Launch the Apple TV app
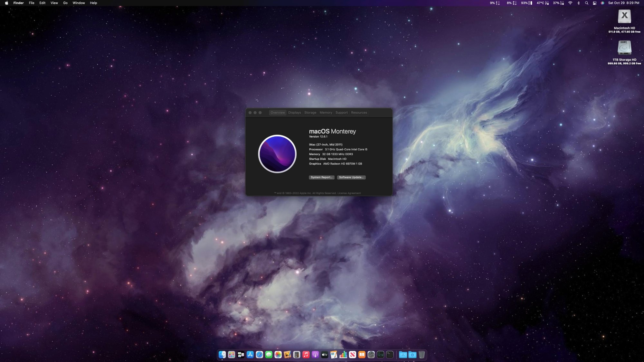 325,355
